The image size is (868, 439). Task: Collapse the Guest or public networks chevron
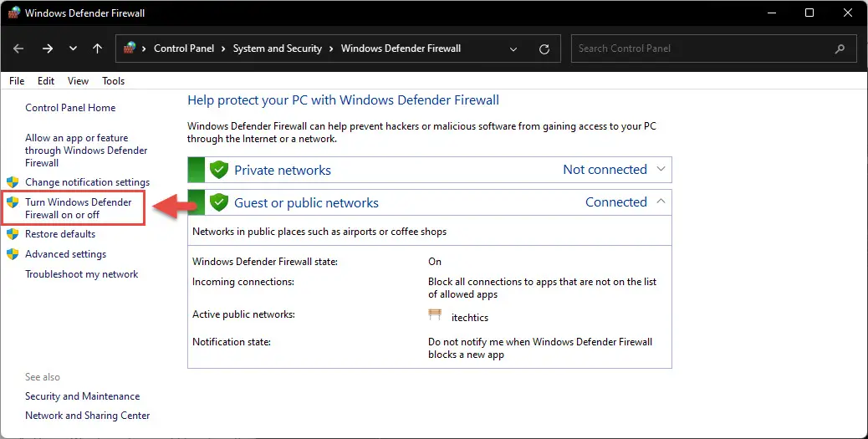tap(661, 202)
